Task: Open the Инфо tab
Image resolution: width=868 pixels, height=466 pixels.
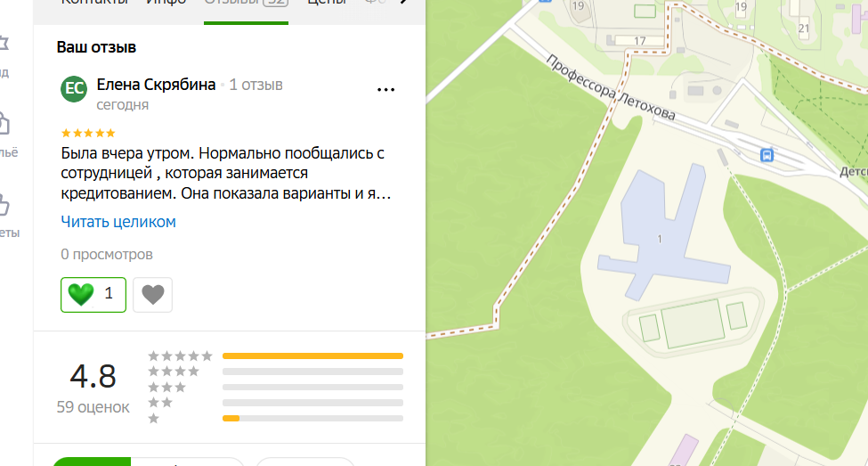Action: tap(166, 2)
